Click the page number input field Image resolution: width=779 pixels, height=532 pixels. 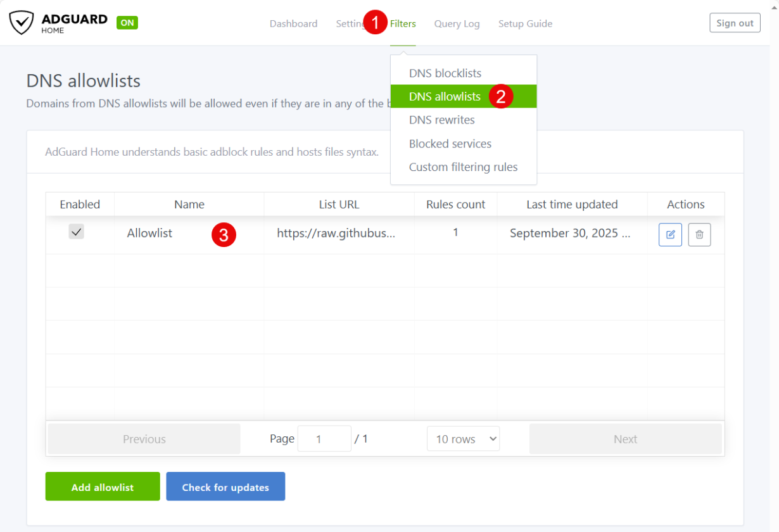pyautogui.click(x=324, y=439)
